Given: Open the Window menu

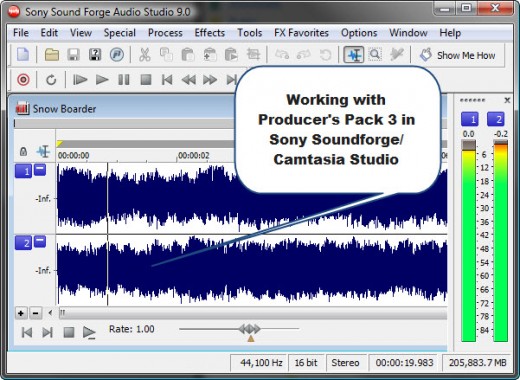Looking at the screenshot, I should 408,33.
